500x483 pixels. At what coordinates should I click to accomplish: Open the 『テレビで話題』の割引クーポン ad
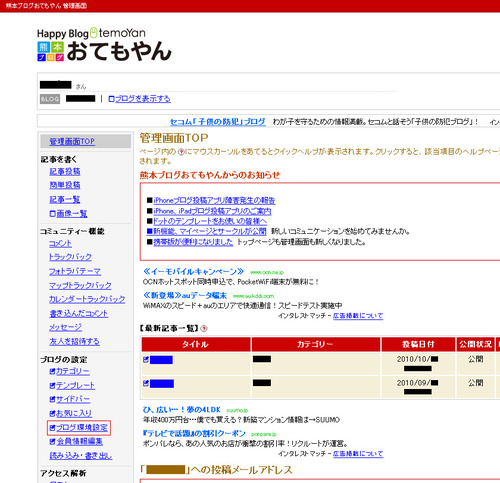[194, 433]
